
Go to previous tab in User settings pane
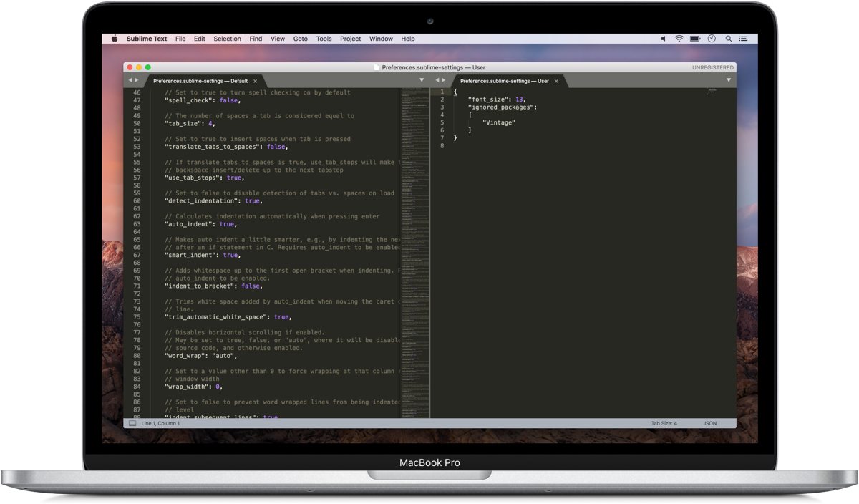pos(437,80)
